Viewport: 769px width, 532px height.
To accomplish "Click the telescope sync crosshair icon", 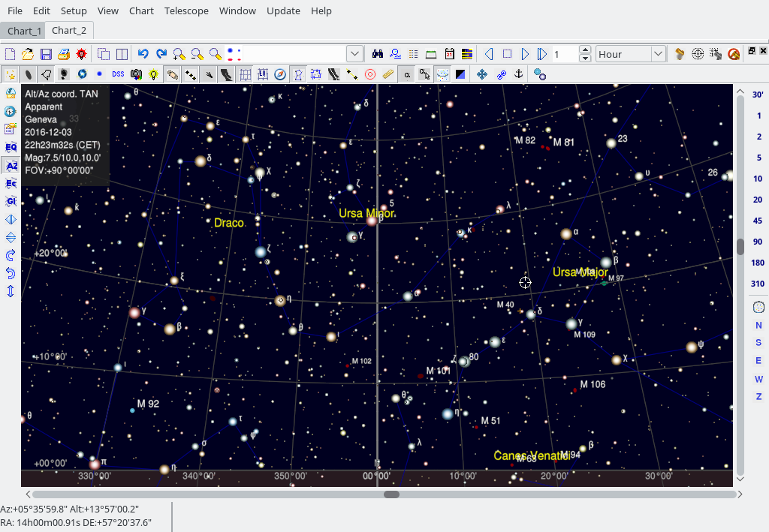I will click(698, 54).
